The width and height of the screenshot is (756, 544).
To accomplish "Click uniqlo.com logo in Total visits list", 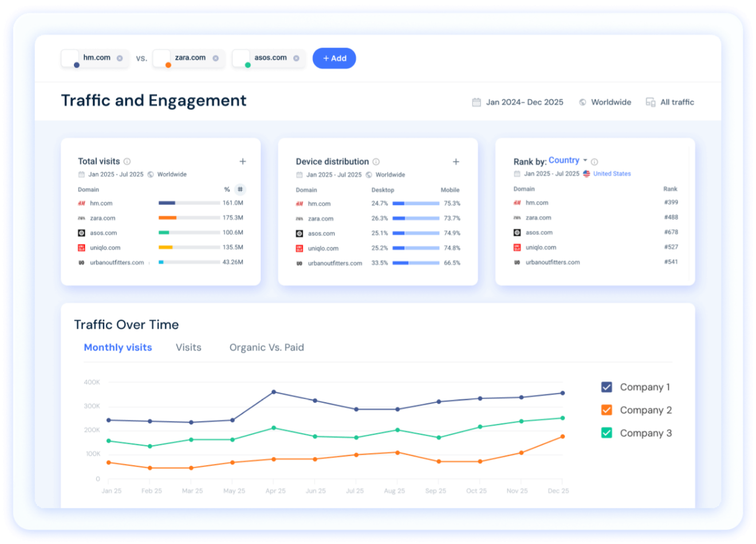I will click(x=81, y=248).
